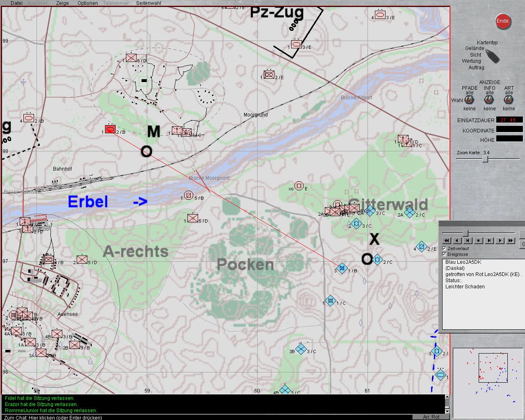Click the red Ende button
The height and width of the screenshot is (420, 525).
[x=502, y=21]
